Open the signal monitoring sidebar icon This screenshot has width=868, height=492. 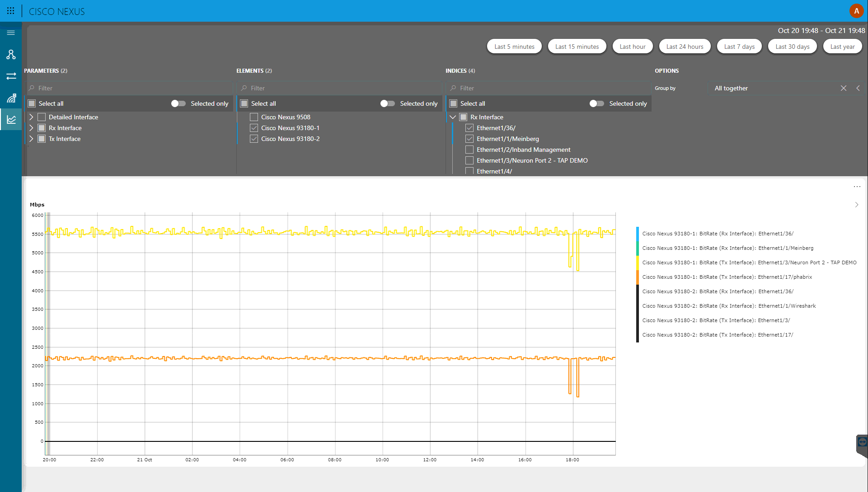point(11,98)
